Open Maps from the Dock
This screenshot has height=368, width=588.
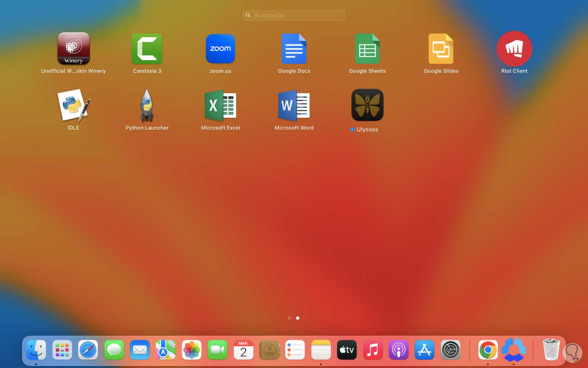pyautogui.click(x=166, y=350)
